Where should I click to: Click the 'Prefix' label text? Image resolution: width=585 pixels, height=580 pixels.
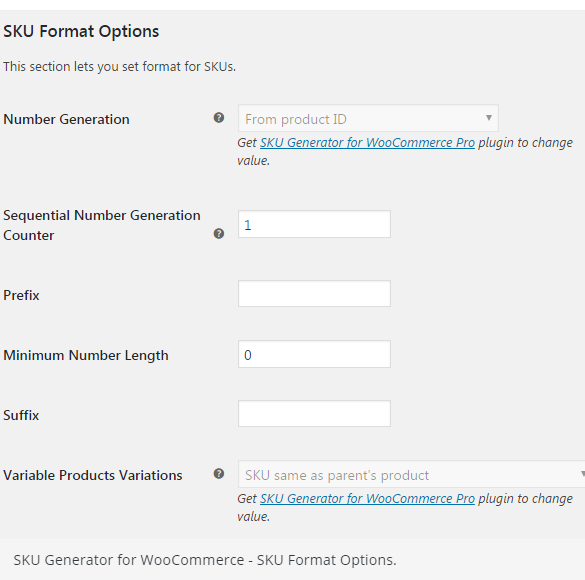21,295
